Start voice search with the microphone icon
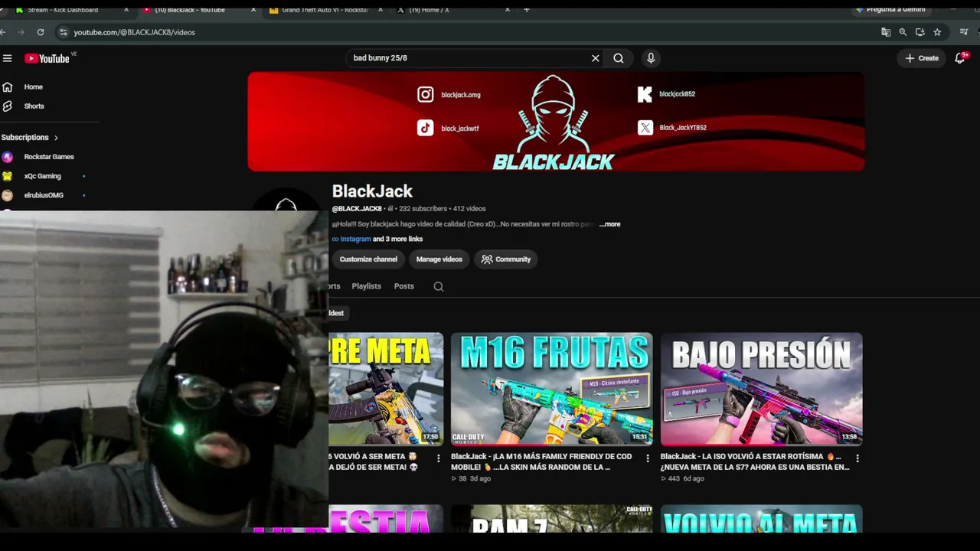 tap(651, 58)
